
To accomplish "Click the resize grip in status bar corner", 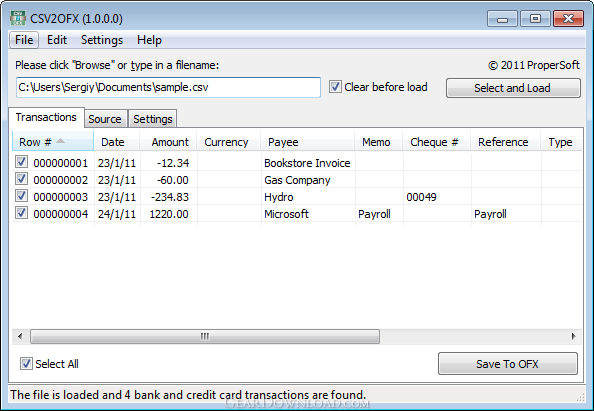I will pos(580,397).
